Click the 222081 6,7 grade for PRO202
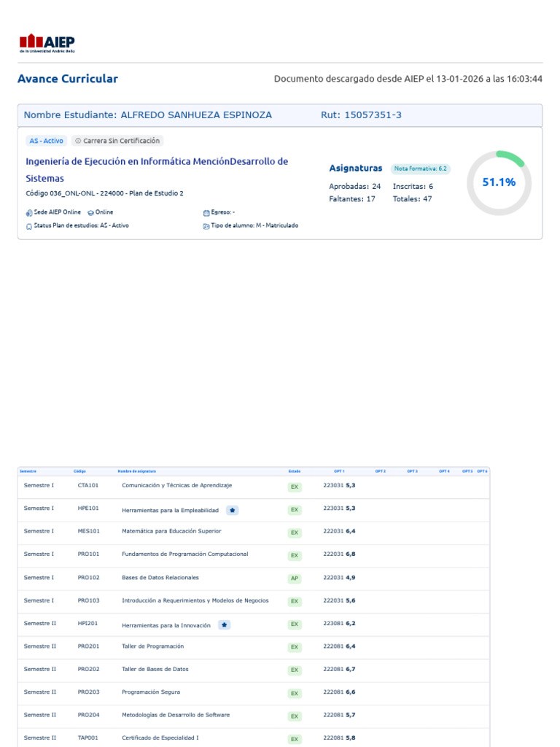 pos(339,670)
